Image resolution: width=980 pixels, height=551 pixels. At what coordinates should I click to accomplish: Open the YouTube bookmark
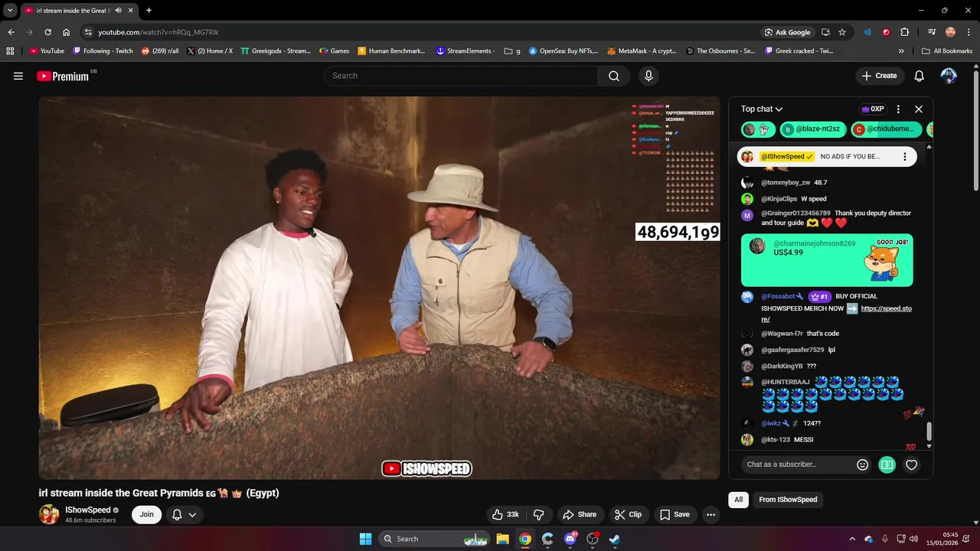point(47,51)
